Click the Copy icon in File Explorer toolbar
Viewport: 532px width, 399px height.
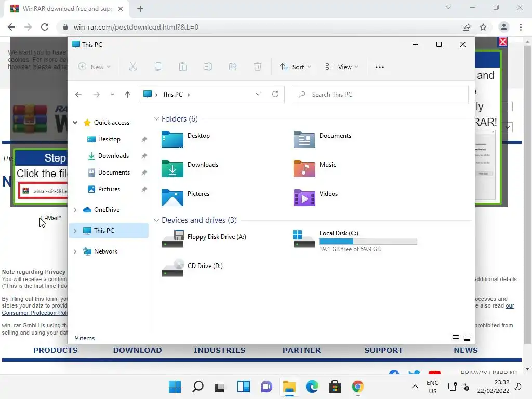pyautogui.click(x=158, y=67)
